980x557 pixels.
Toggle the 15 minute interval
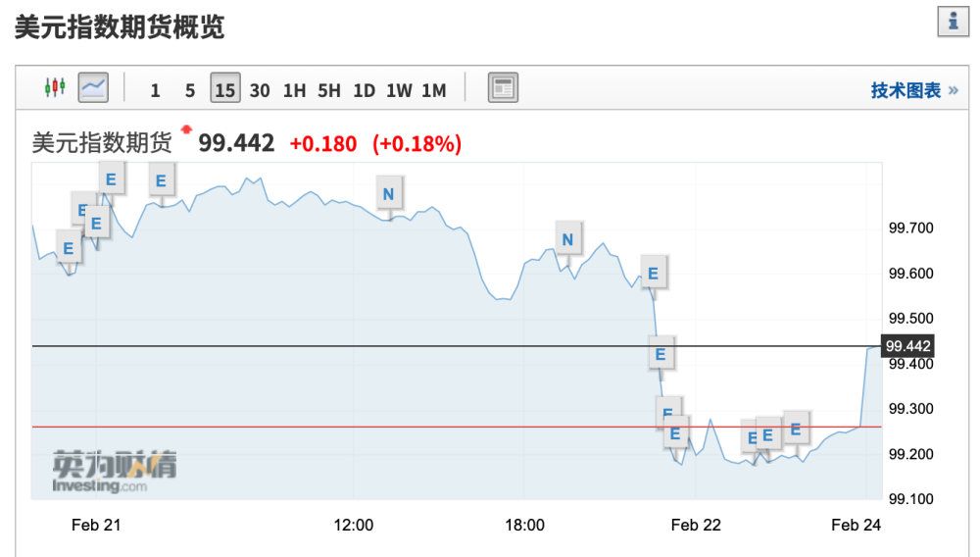225,88
